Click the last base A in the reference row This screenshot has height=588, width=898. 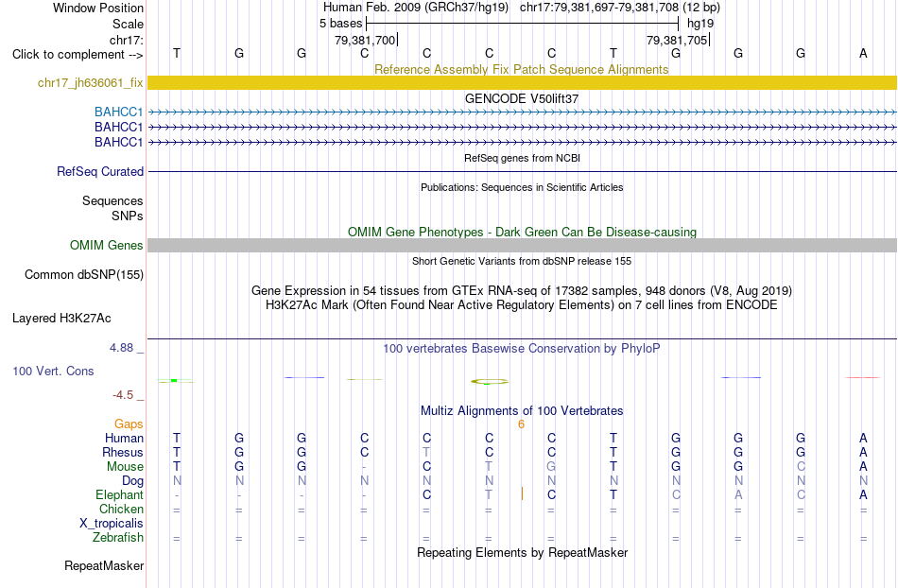pos(863,53)
